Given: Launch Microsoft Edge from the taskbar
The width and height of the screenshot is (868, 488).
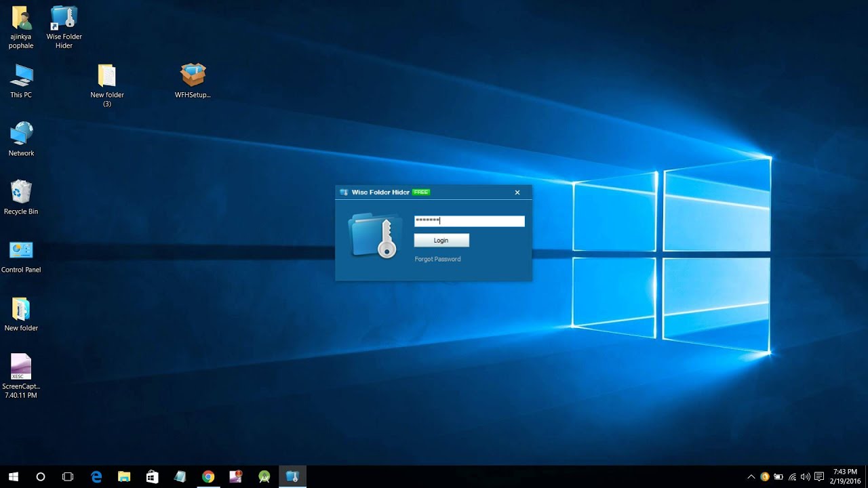Looking at the screenshot, I should coord(96,476).
